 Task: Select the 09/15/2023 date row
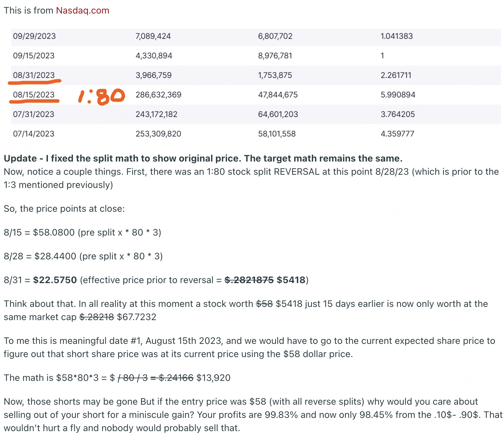pos(256,56)
